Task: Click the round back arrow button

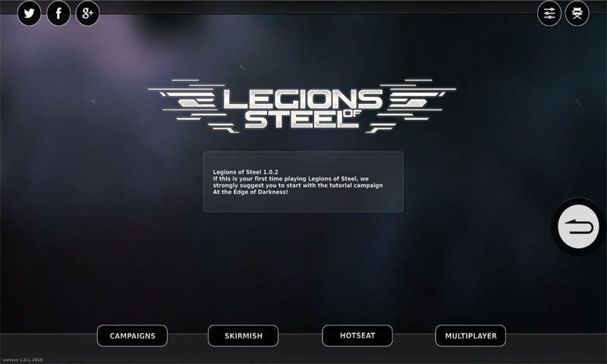Action: click(x=578, y=227)
